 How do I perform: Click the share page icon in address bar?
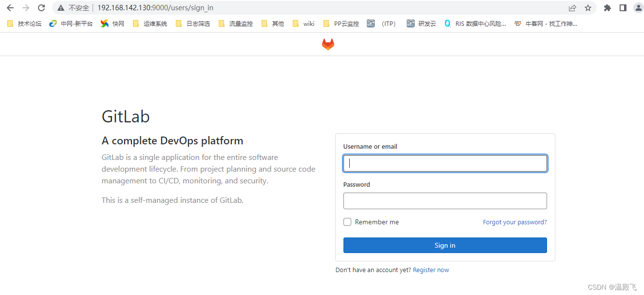572,8
